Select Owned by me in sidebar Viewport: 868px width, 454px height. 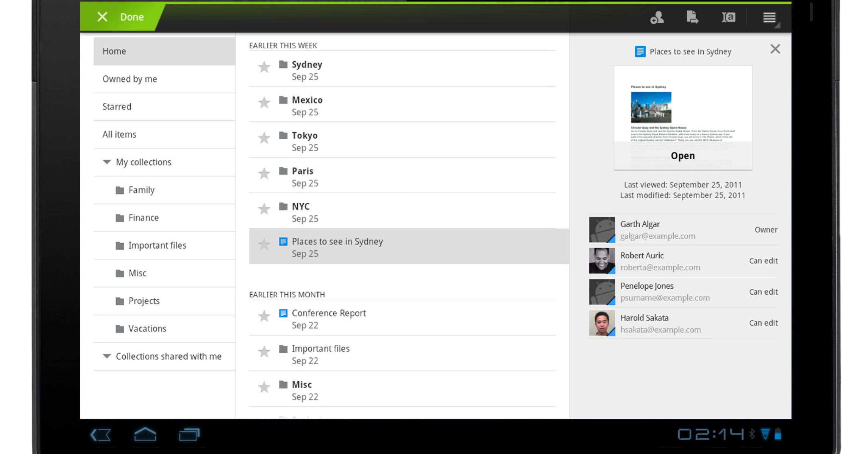click(130, 79)
